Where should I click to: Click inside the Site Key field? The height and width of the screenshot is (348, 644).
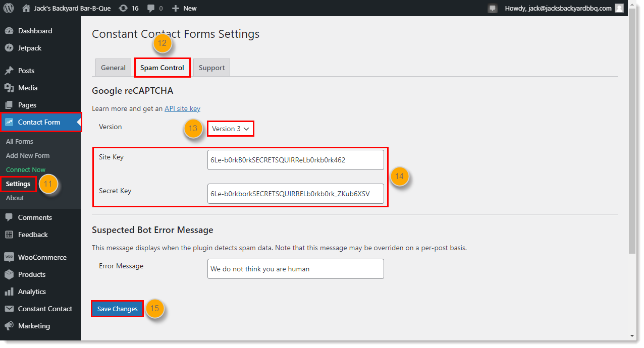295,160
